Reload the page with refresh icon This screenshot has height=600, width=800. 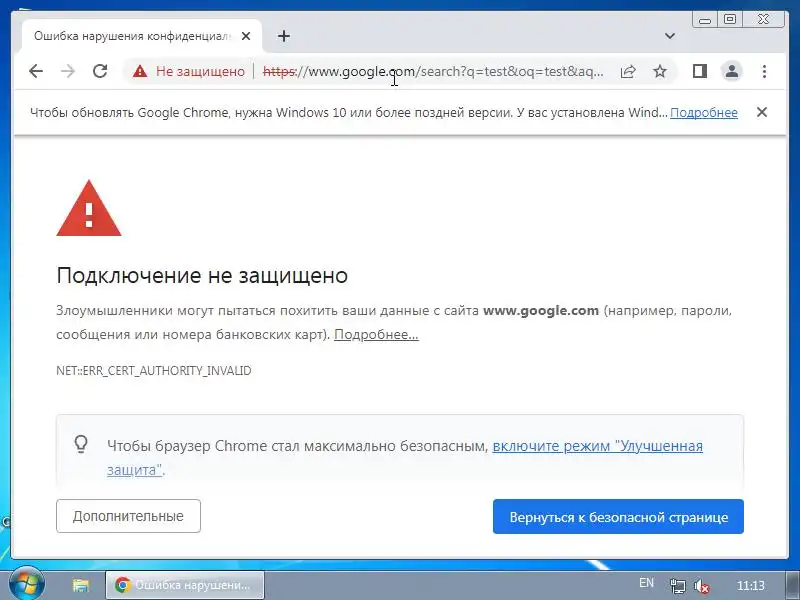pos(100,71)
